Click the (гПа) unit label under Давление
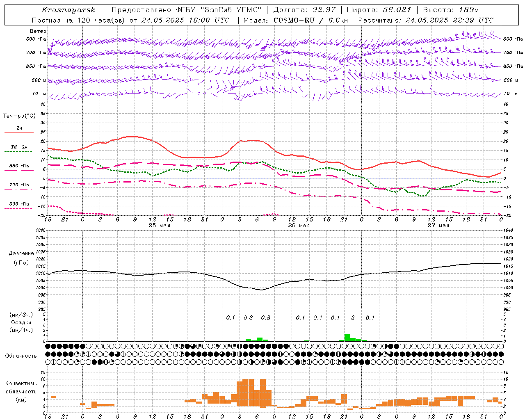Image resolution: width=525 pixels, height=420 pixels. 21,263
